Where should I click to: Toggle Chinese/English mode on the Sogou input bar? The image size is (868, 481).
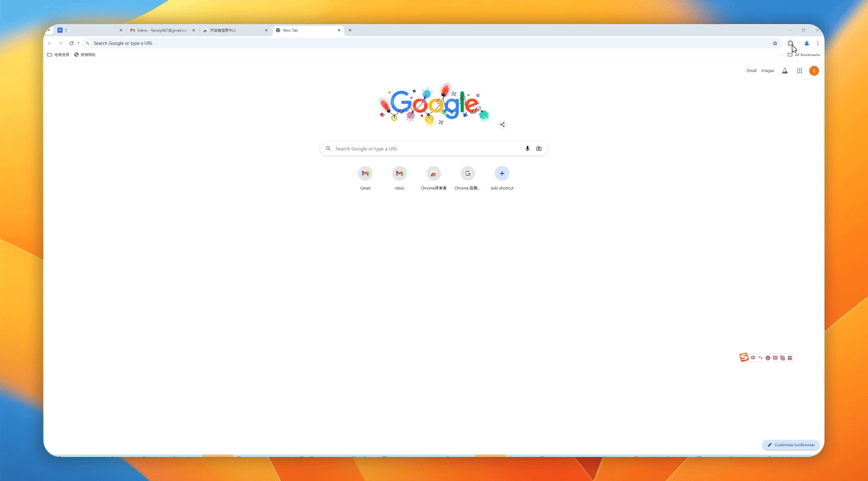tap(753, 357)
